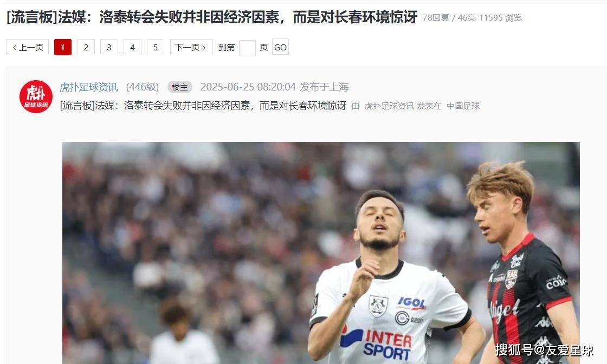Screen dimensions: 607x364
Task: Go to previous page with 上一页
Action: pos(28,47)
